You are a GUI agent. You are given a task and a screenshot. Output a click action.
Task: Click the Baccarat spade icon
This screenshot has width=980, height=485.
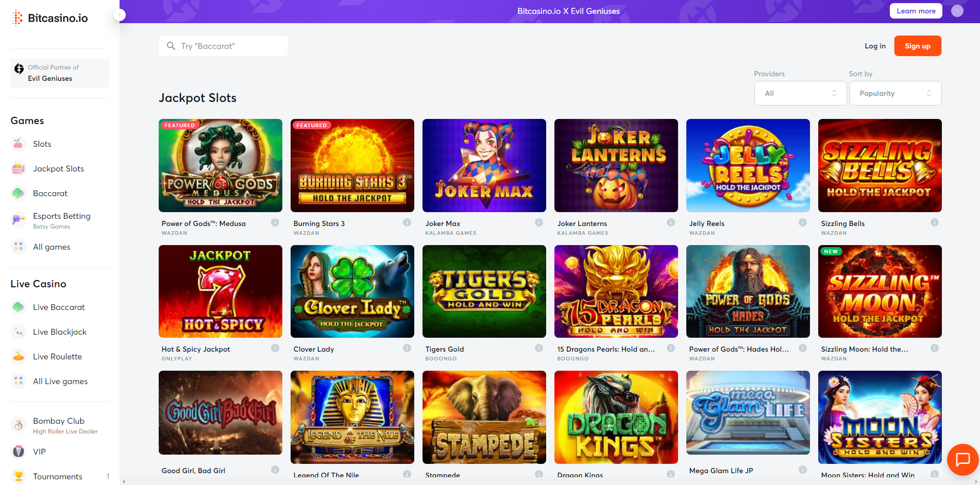point(18,193)
